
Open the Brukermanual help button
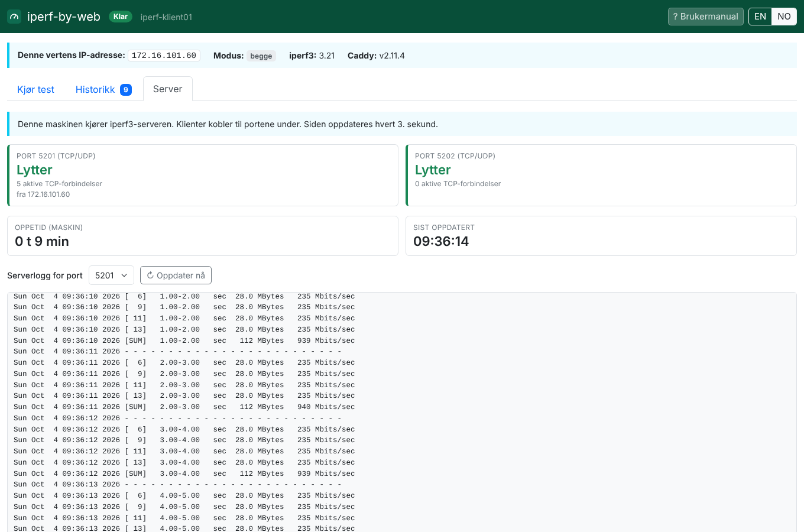tap(705, 17)
